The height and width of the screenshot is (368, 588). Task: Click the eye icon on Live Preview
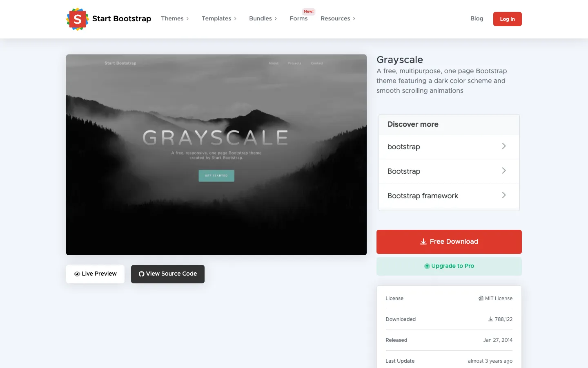click(x=77, y=274)
